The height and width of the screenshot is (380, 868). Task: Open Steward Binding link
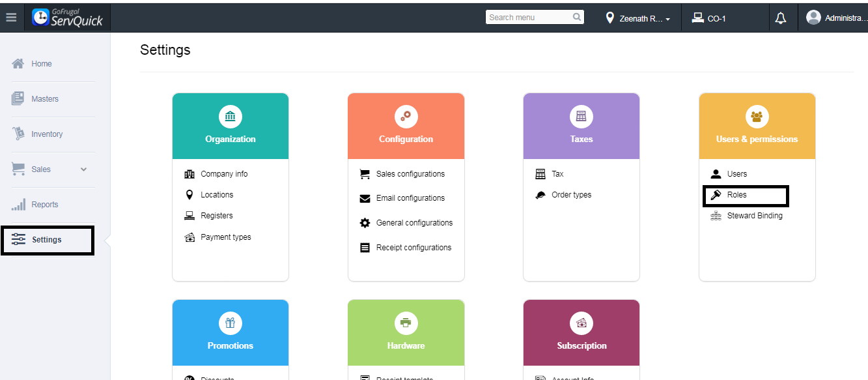[x=755, y=216]
